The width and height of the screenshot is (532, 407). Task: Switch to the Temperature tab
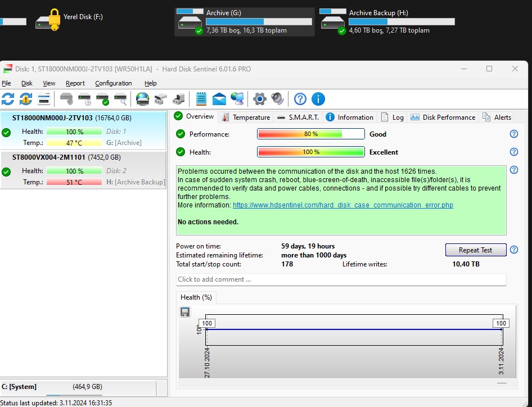point(246,117)
